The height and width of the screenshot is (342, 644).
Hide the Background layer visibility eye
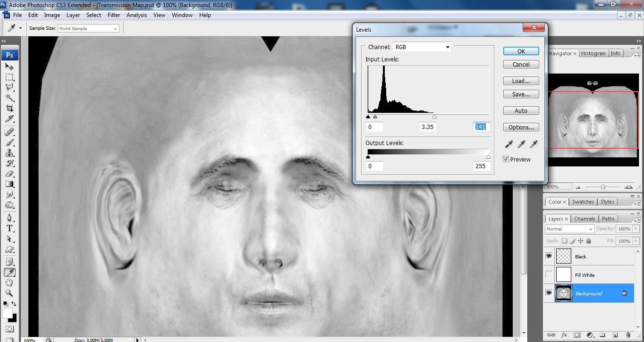(x=549, y=293)
